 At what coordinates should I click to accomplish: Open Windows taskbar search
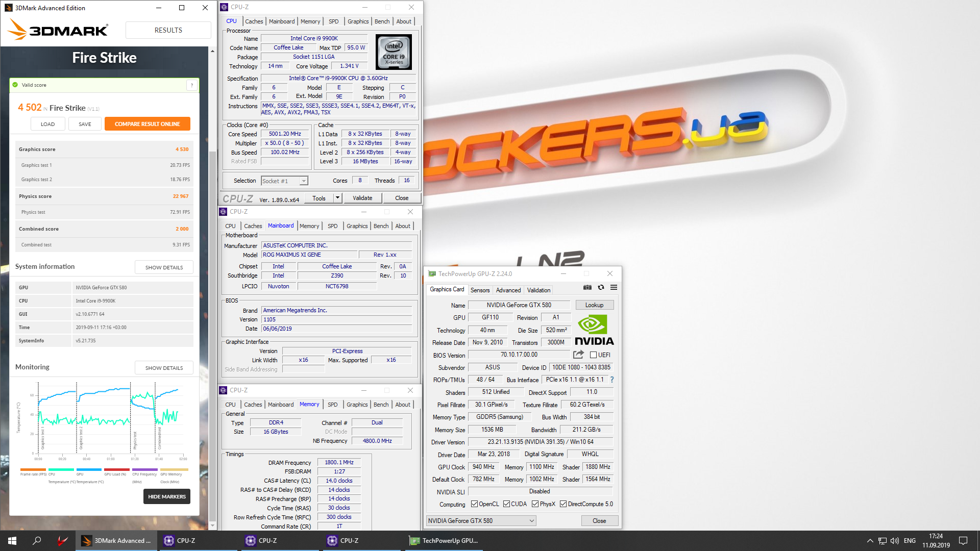pos(37,541)
